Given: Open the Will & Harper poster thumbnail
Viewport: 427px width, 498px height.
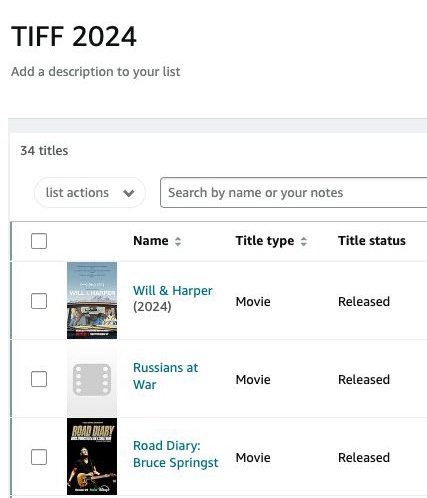Looking at the screenshot, I should [x=92, y=300].
